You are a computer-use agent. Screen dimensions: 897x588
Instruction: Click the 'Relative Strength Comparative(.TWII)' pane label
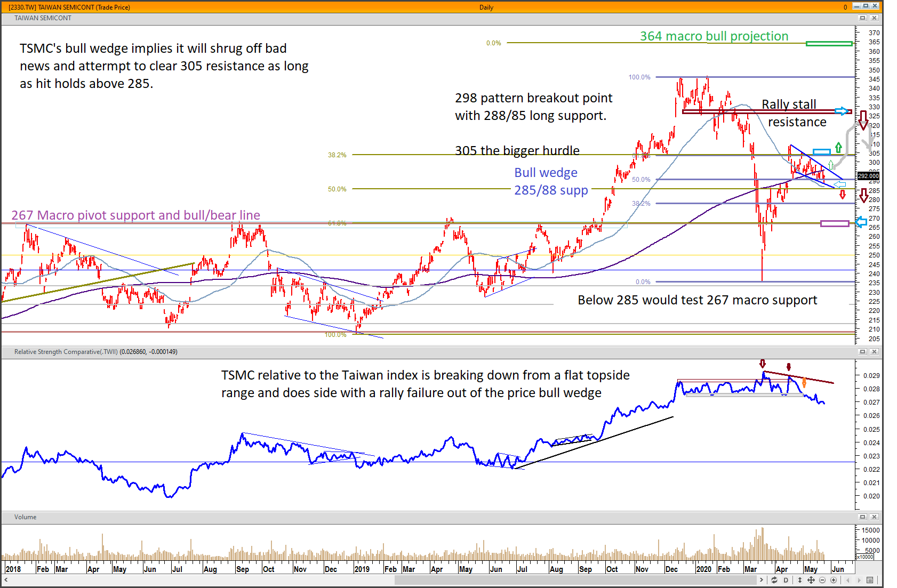66,352
